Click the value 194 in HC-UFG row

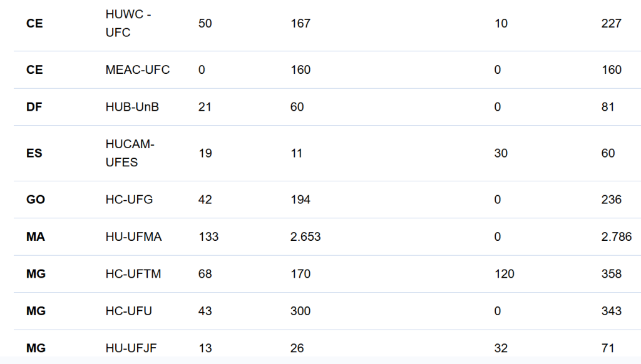[x=300, y=200]
